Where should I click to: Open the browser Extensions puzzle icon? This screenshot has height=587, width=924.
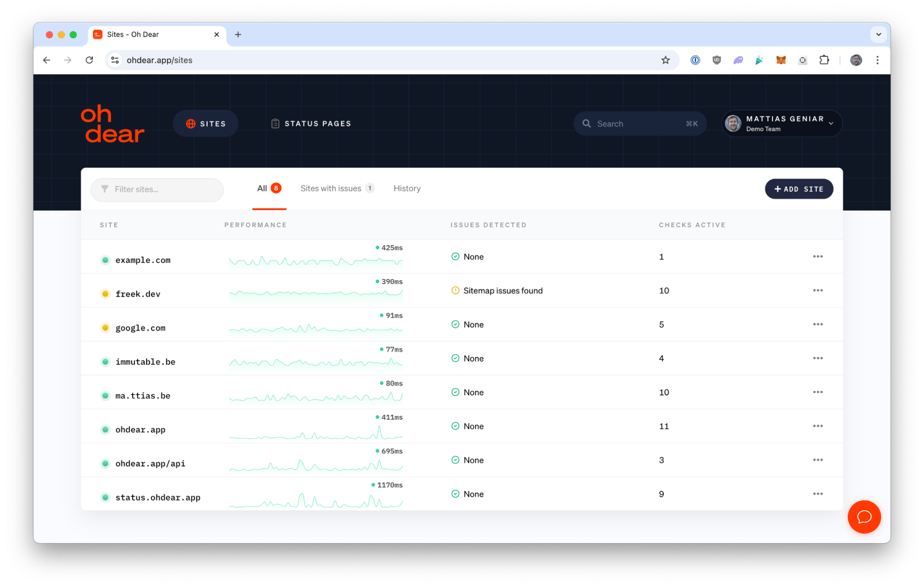coord(824,60)
